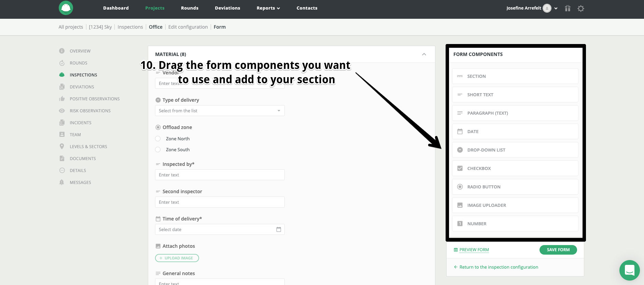Expand the Reports menu
The width and height of the screenshot is (644, 285).
(x=268, y=8)
